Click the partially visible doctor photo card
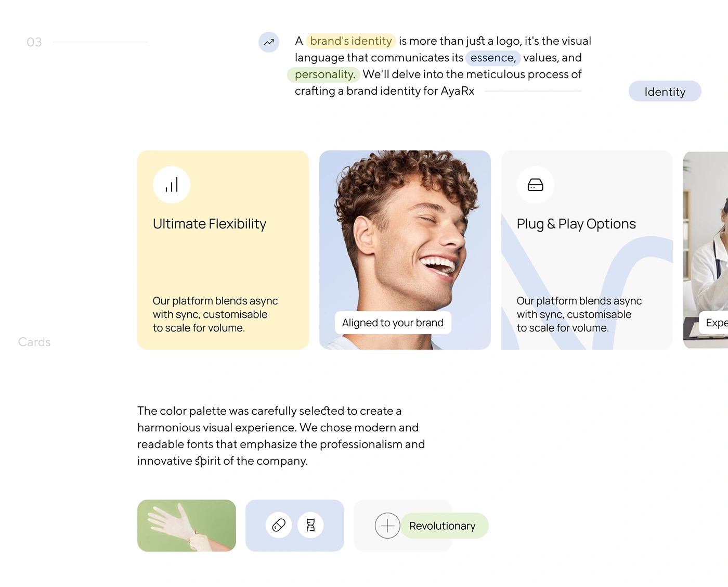728x587 pixels. coord(706,250)
